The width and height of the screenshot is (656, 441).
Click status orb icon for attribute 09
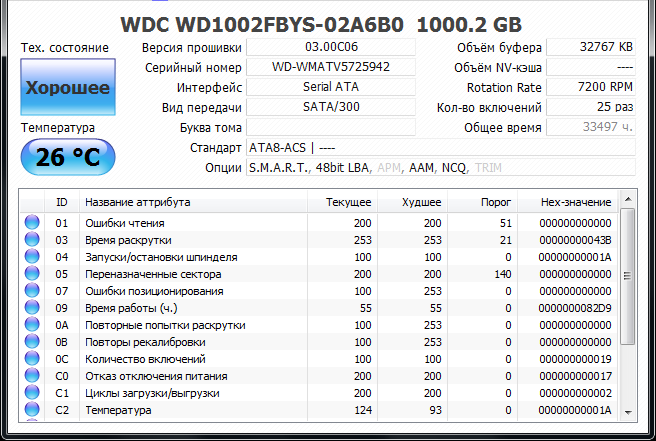32,308
